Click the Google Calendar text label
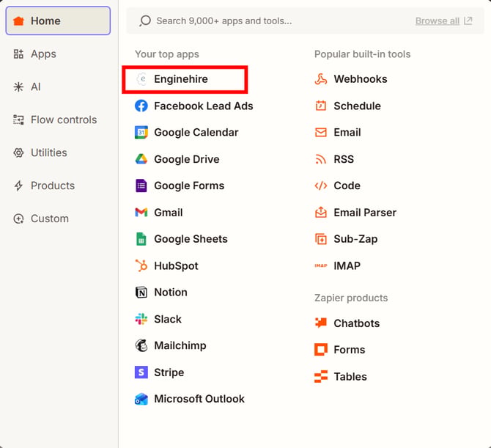 coord(196,132)
